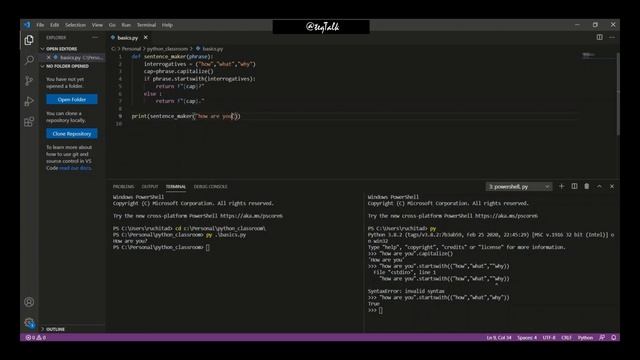Open the Help menu
Viewport: 640px width, 360px height.
(167, 25)
